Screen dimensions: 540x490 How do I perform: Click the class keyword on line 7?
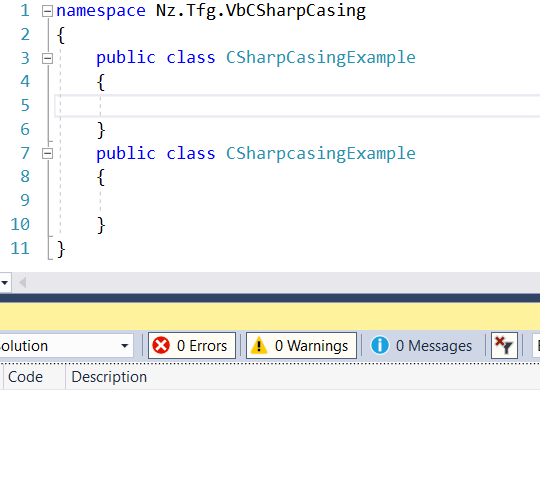coord(191,154)
